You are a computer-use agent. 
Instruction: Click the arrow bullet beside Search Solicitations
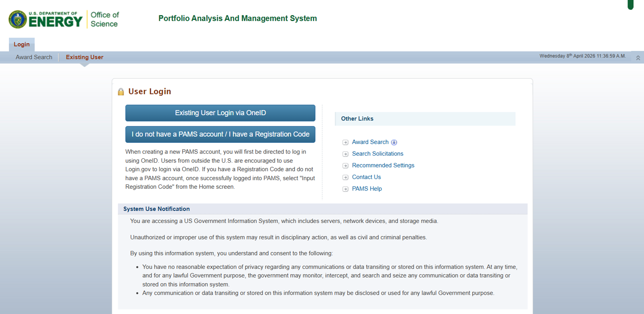345,154
